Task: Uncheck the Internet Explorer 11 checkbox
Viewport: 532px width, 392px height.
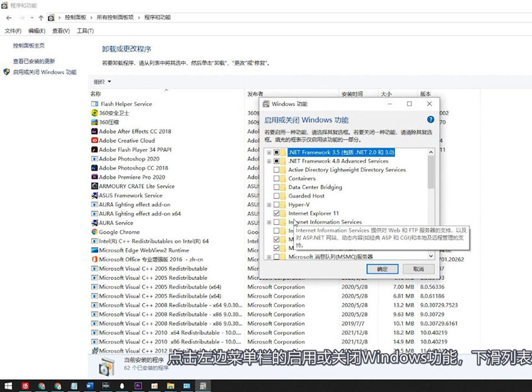Action: [277, 214]
